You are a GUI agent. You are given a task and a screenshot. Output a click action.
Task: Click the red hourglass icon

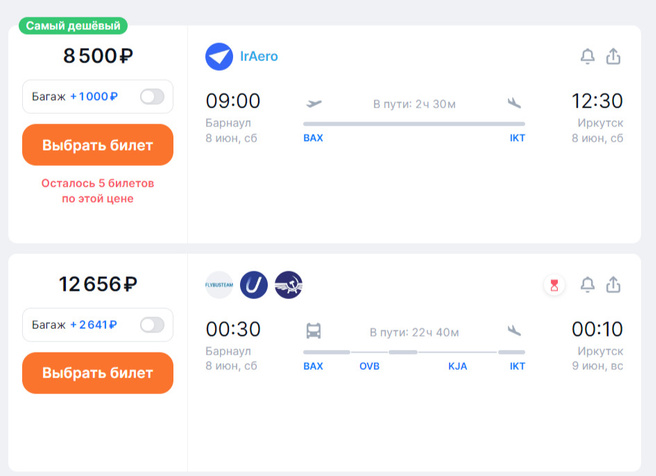point(554,285)
